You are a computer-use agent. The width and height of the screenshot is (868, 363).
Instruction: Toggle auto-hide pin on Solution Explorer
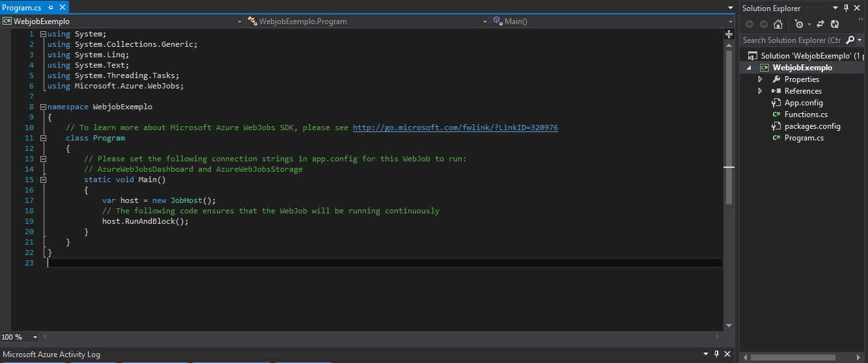click(847, 8)
